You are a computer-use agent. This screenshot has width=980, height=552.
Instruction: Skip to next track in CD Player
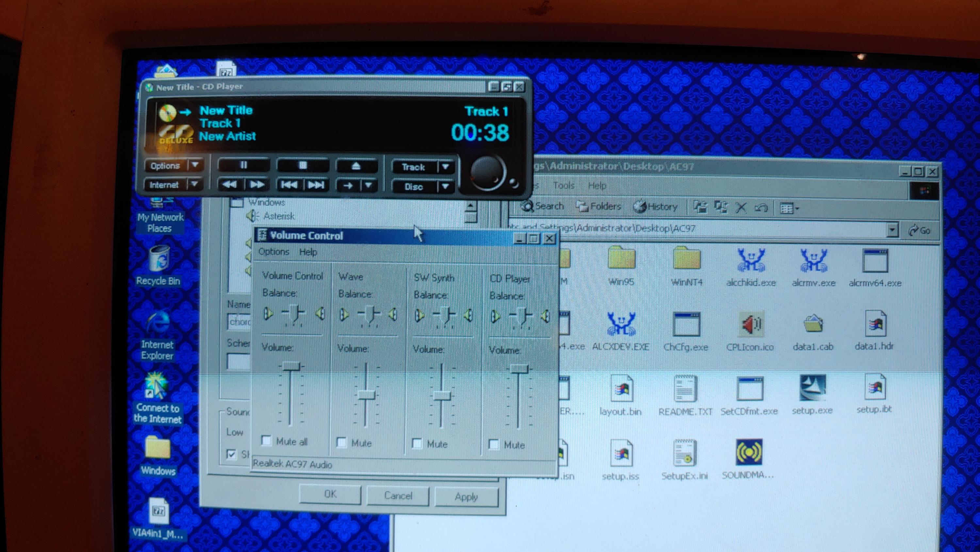coord(316,185)
